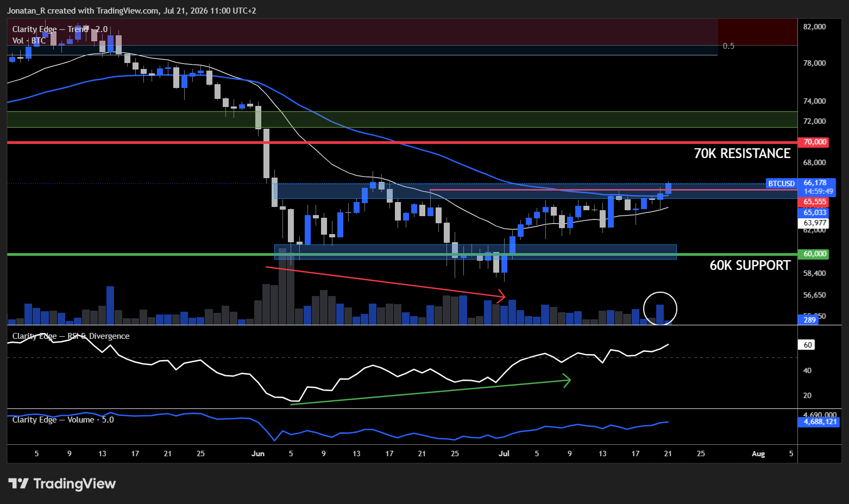Select the green 60K support horizontal line
Viewport: 849px width, 504px height.
coord(402,254)
